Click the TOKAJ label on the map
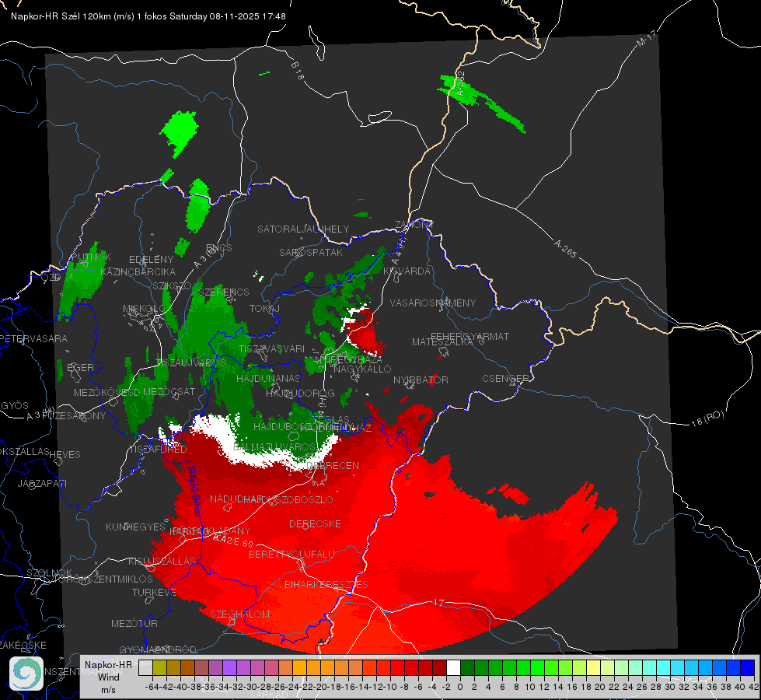 point(264,309)
